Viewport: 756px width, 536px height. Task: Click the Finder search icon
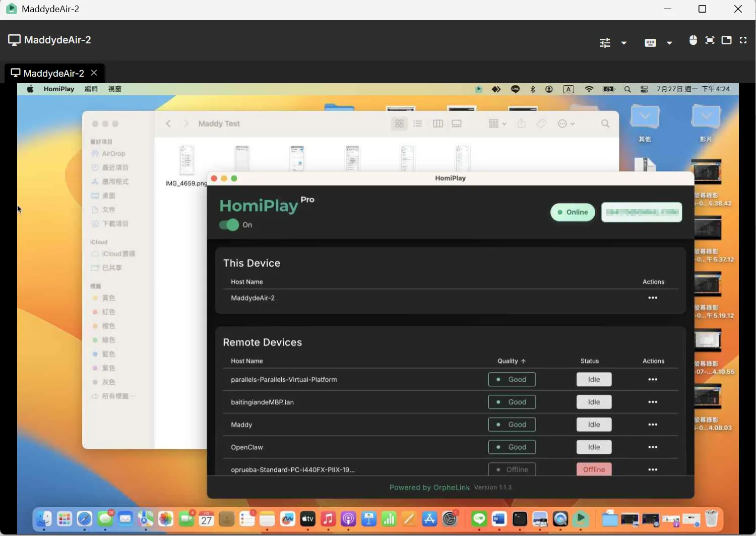pos(605,124)
